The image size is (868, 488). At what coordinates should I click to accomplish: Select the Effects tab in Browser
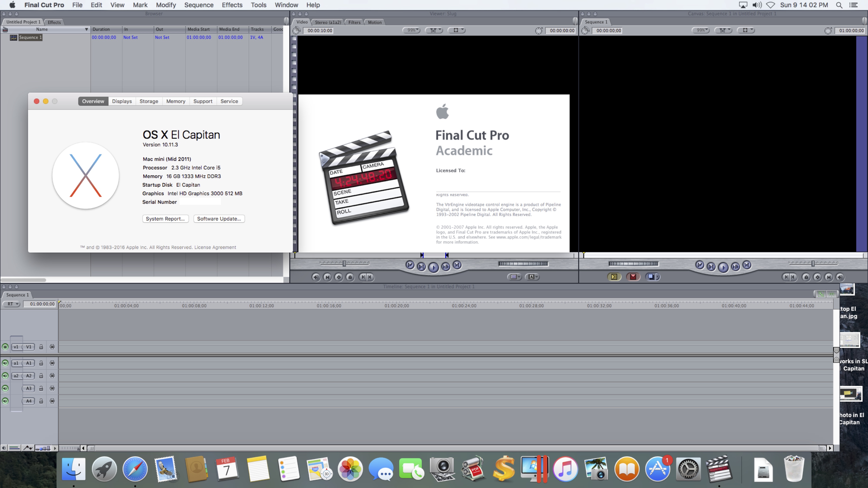(54, 22)
